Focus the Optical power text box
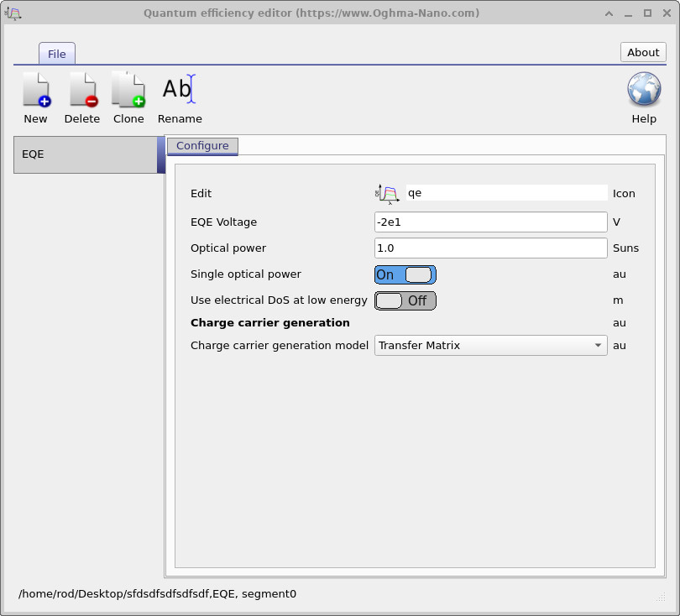Screen dimensions: 680x616 pos(490,248)
